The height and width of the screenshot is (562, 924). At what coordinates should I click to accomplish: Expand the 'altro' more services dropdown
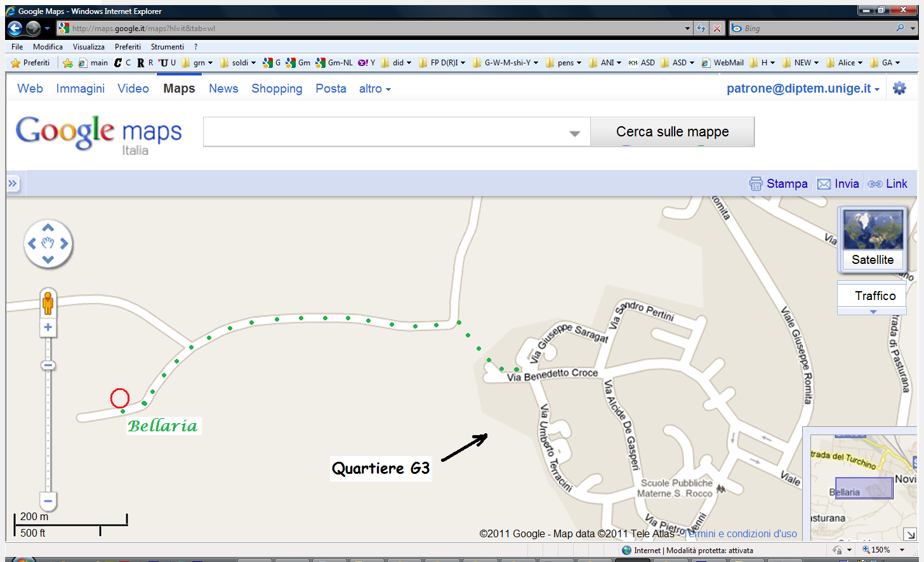(375, 89)
